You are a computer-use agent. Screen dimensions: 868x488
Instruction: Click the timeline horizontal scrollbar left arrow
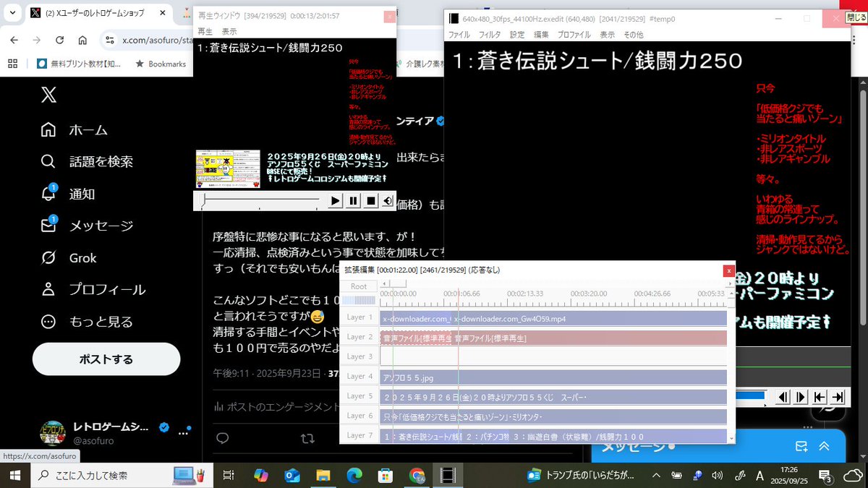tap(384, 284)
